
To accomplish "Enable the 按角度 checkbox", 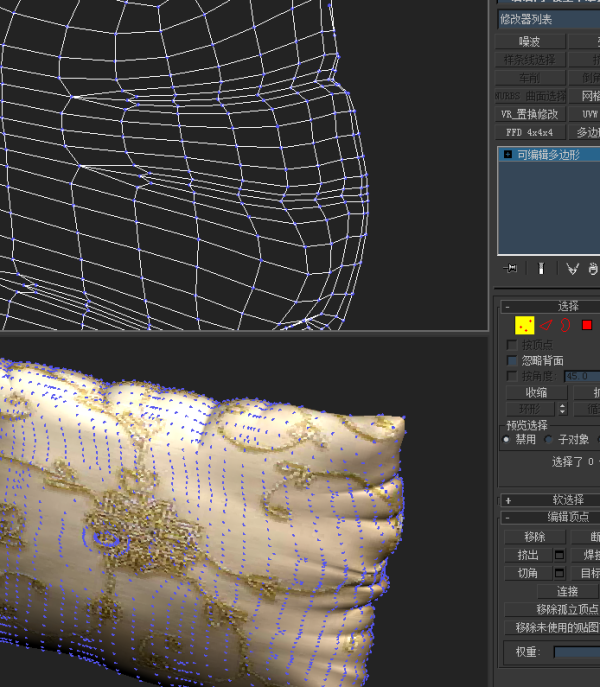I will pos(511,376).
